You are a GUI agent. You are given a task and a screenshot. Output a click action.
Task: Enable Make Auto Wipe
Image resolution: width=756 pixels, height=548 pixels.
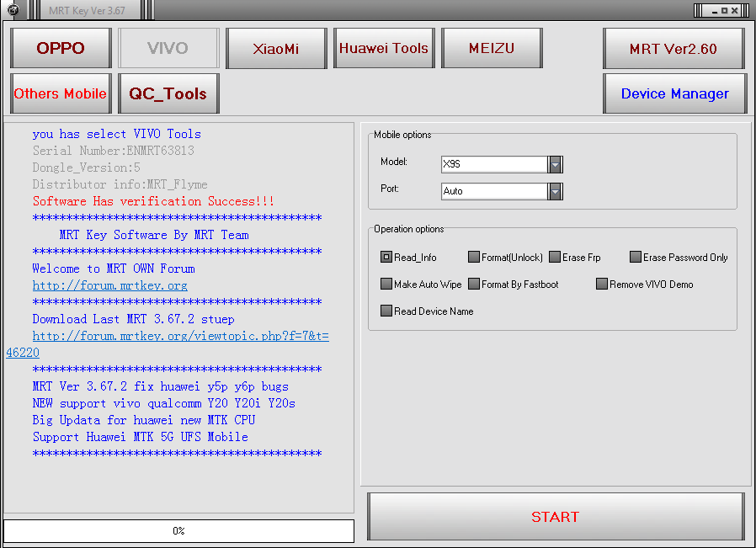tap(386, 284)
